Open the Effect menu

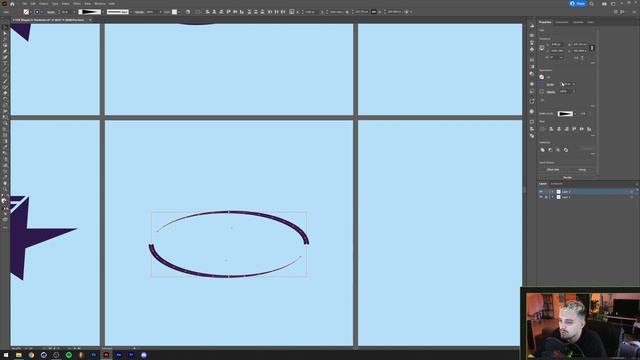(x=77, y=4)
